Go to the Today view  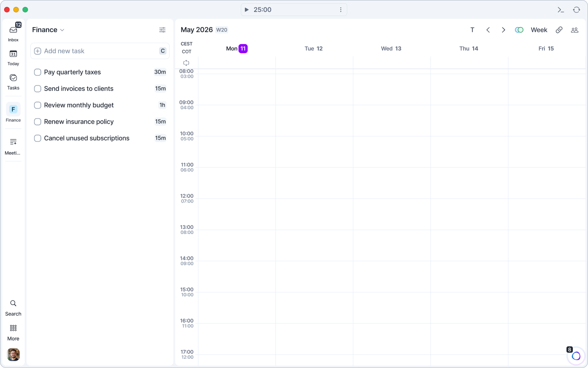pyautogui.click(x=13, y=57)
